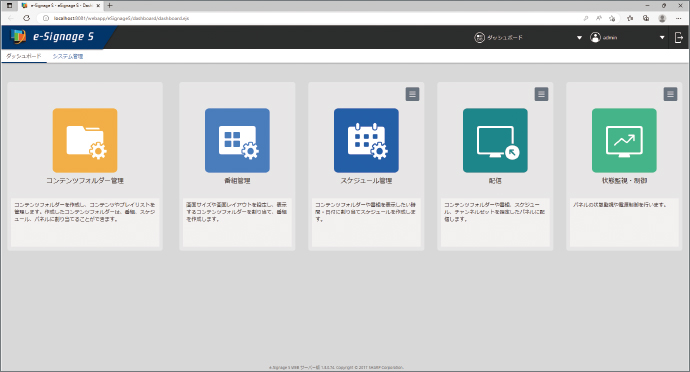Open the Program Management blue grid tile

point(237,140)
